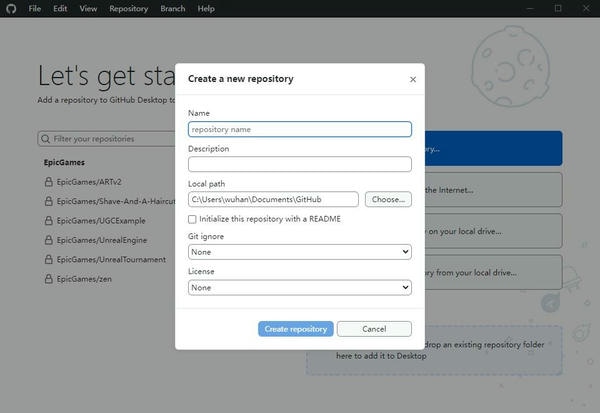Select EpicGames/UnrealEngine repository
Screen dimensions: 600x413
102,240
